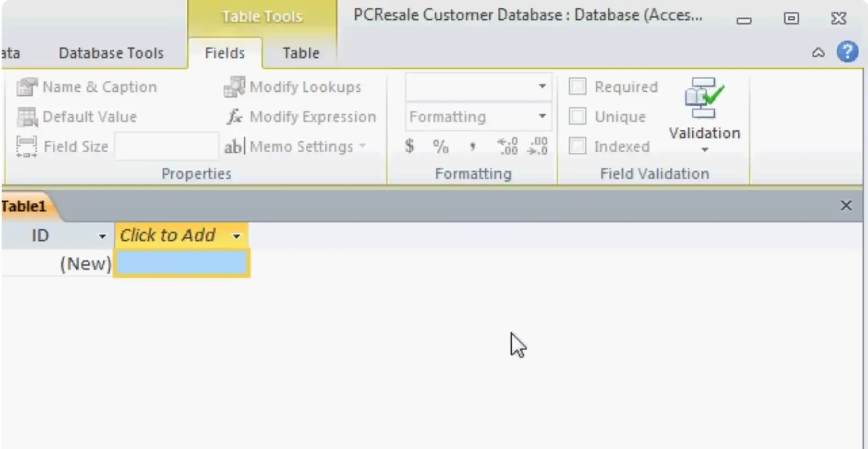Screen dimensions: 868x449
Task: Click inside the Field Size box
Action: click(166, 147)
